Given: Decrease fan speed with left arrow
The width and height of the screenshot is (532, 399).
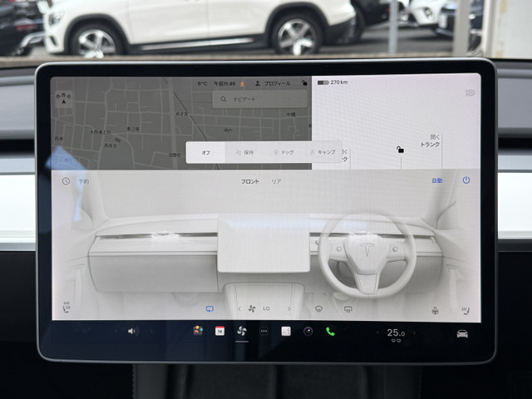Looking at the screenshot, I should point(239,308).
